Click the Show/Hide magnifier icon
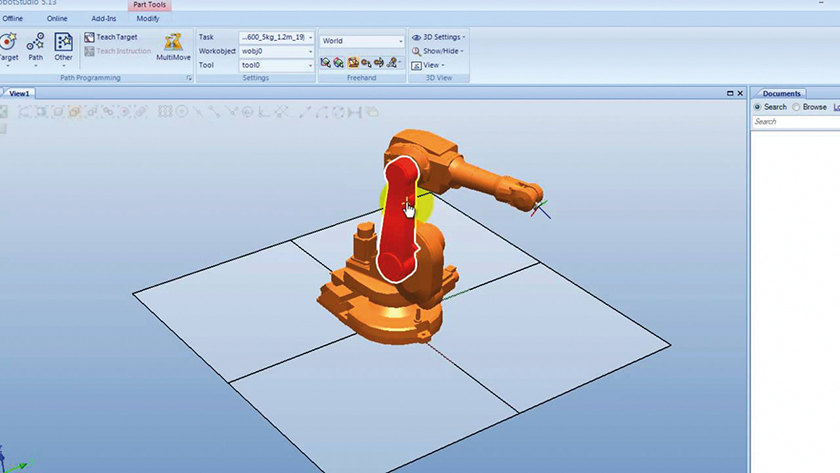This screenshot has width=840, height=473. tap(416, 51)
